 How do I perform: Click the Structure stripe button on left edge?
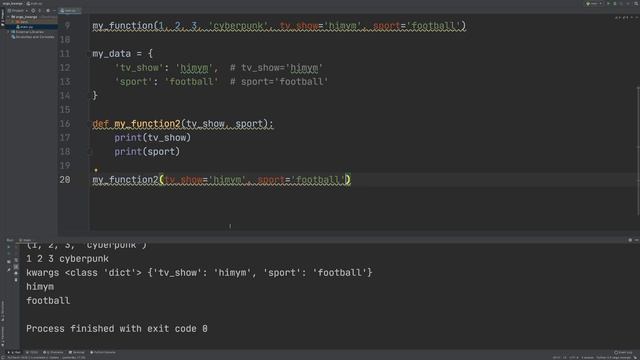(2, 310)
